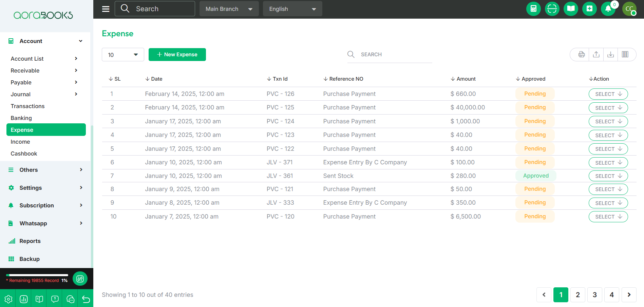Go to previous page arrow
Screen dimensions: 644x307
544,295
